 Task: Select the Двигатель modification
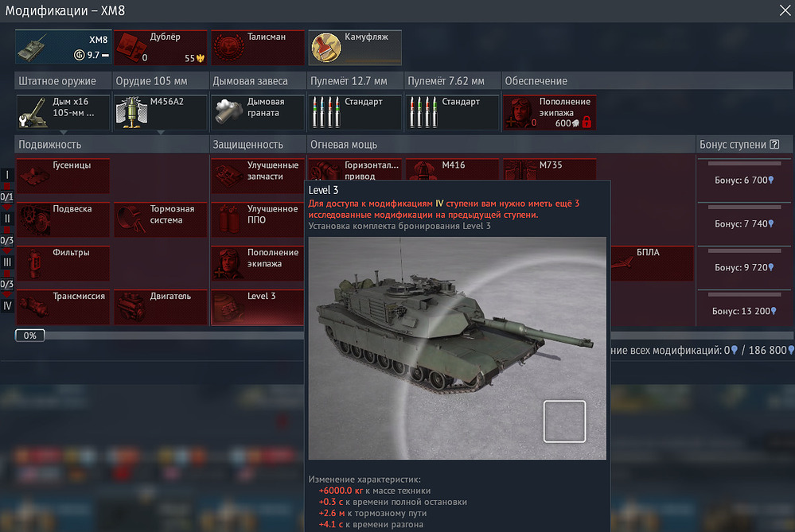click(x=160, y=307)
